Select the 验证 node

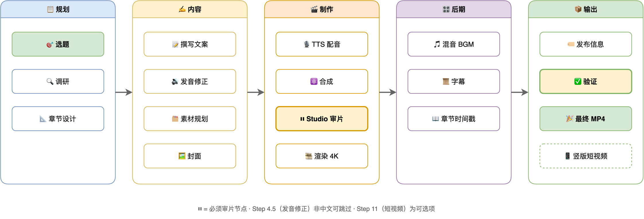(x=586, y=81)
